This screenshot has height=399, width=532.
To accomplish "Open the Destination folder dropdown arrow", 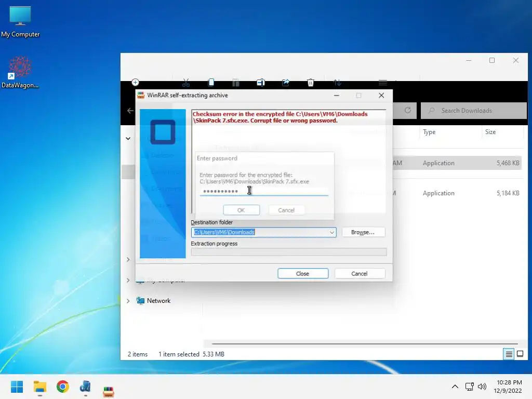I will [332, 232].
